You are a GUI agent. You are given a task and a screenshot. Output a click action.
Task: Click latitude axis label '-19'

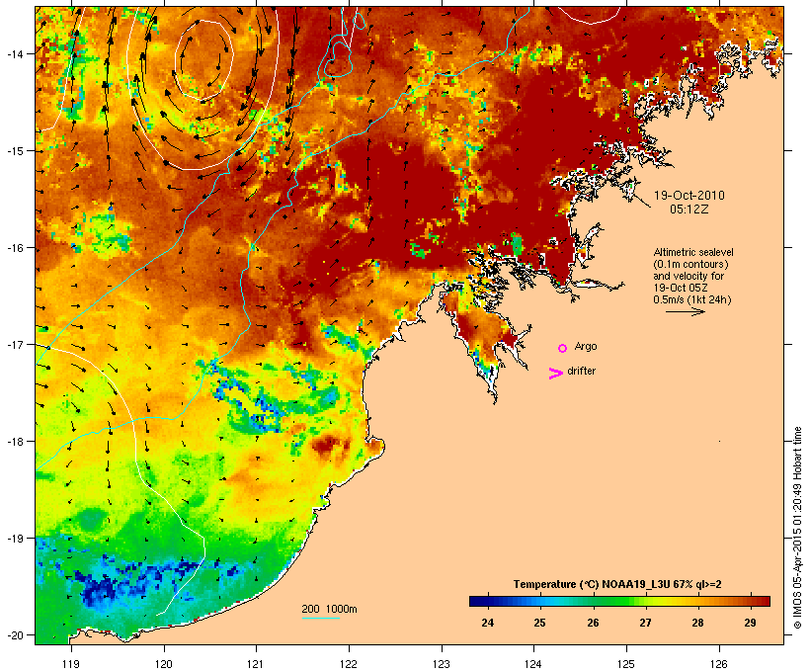(14, 539)
